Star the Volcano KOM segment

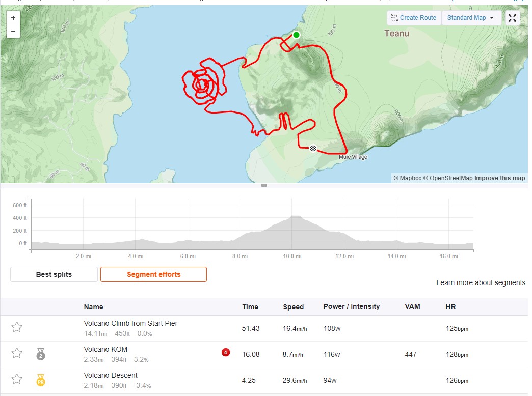click(17, 353)
